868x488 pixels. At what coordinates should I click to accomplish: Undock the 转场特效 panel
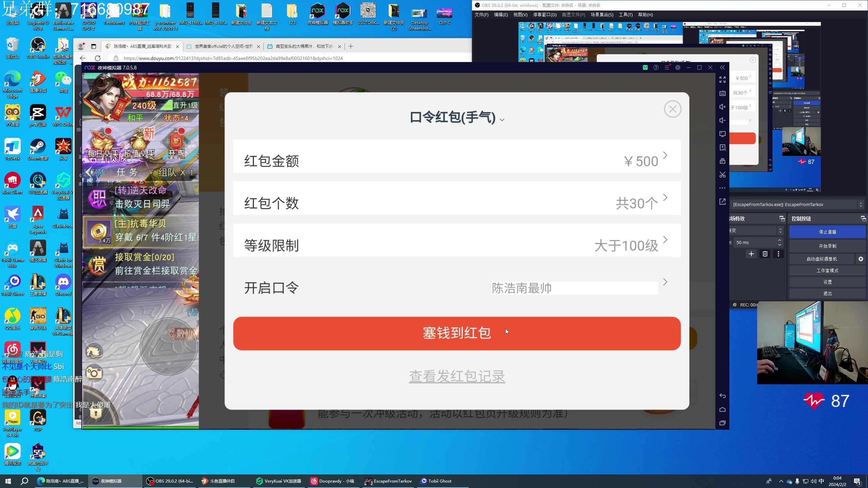782,219
